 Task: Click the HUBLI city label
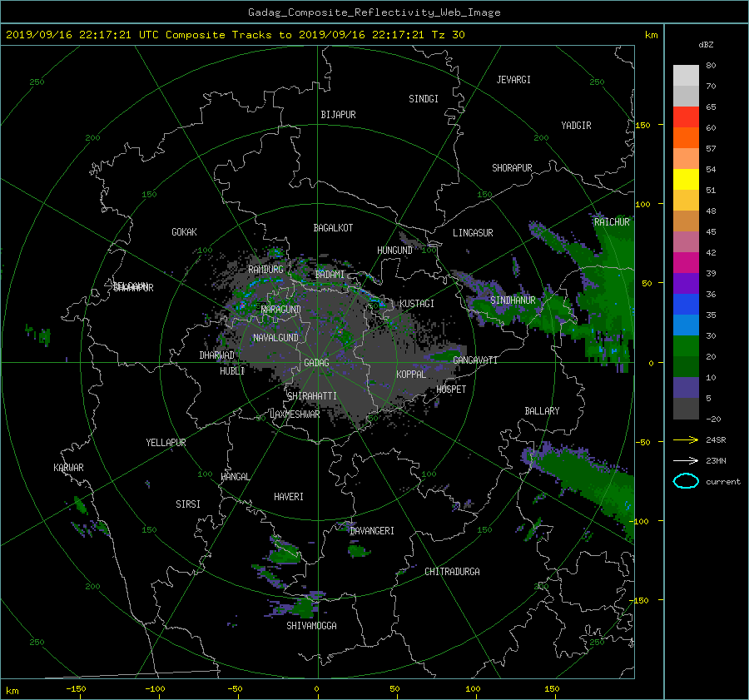[232, 371]
